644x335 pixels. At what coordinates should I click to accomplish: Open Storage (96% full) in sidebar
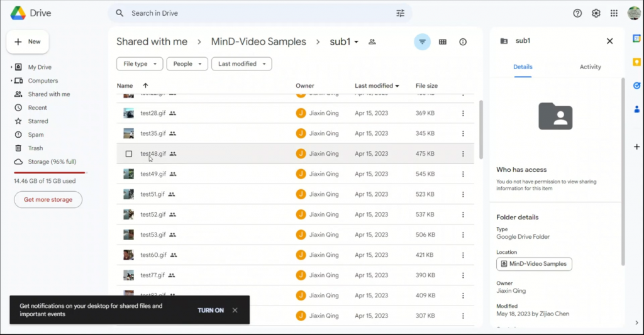(x=45, y=162)
